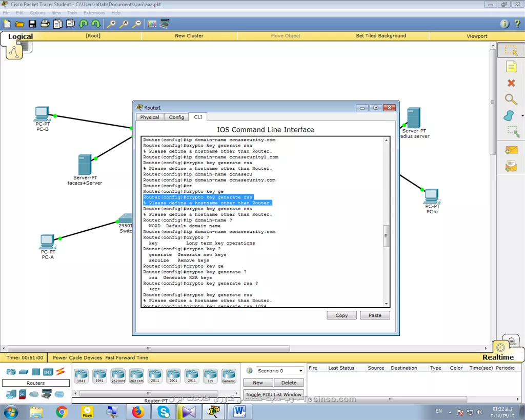Choose the Place Note tool
Screen dimensions: 525x420
point(511,67)
